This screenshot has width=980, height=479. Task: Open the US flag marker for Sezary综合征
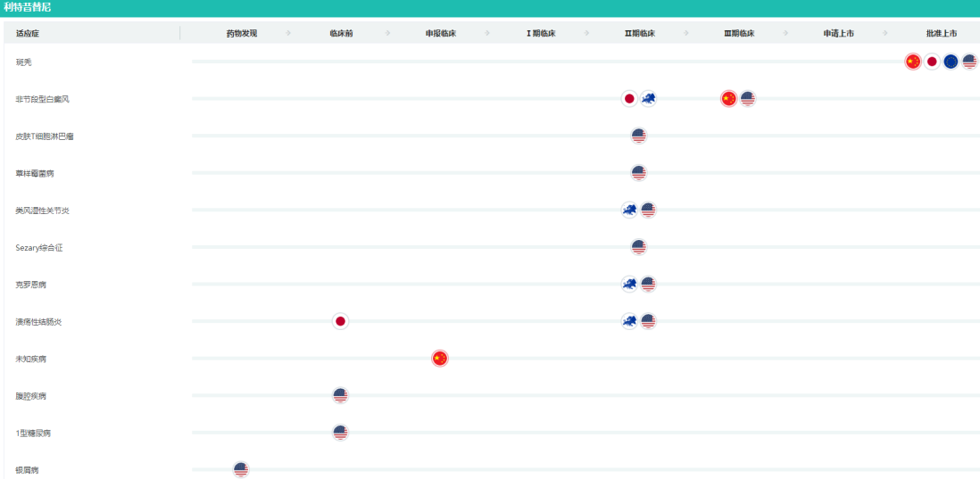coord(639,247)
